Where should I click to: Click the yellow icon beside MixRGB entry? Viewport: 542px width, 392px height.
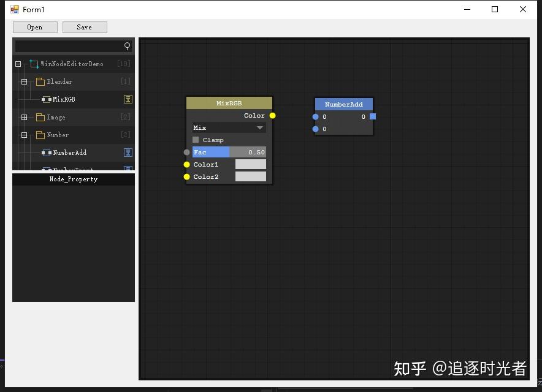[x=128, y=99]
